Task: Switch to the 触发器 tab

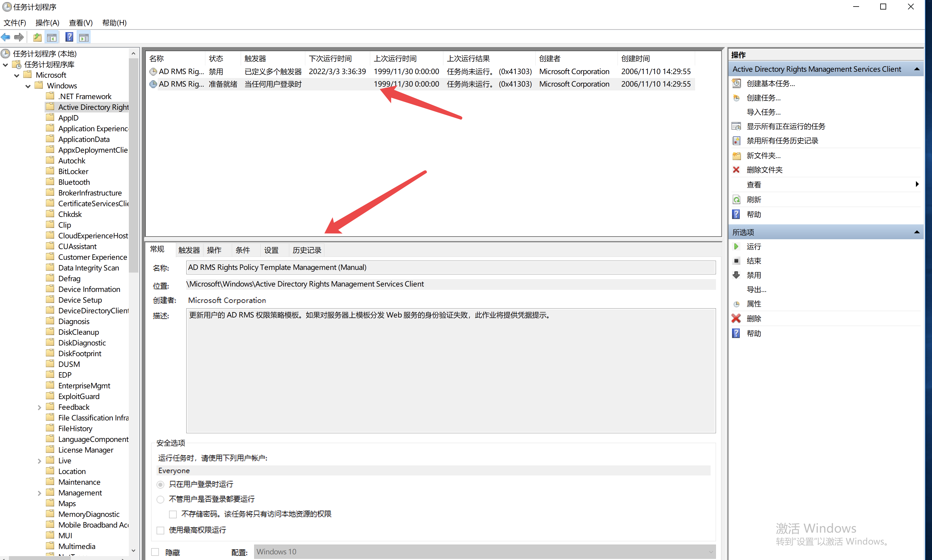Action: [x=189, y=250]
